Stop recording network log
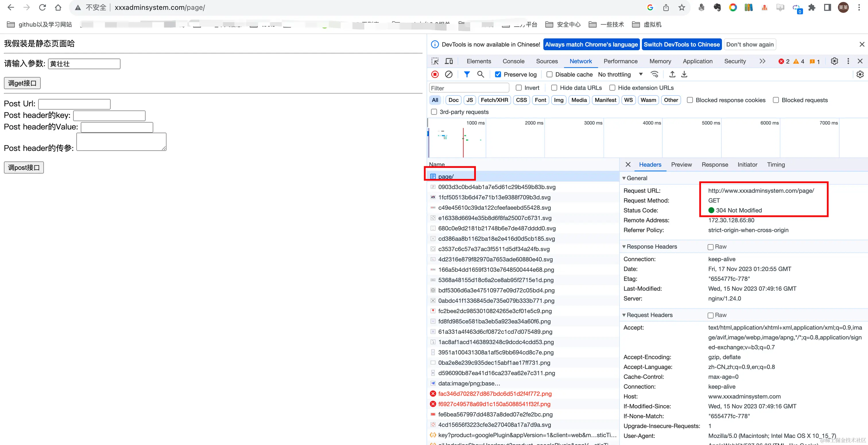Viewport: 868px width, 445px height. point(435,74)
